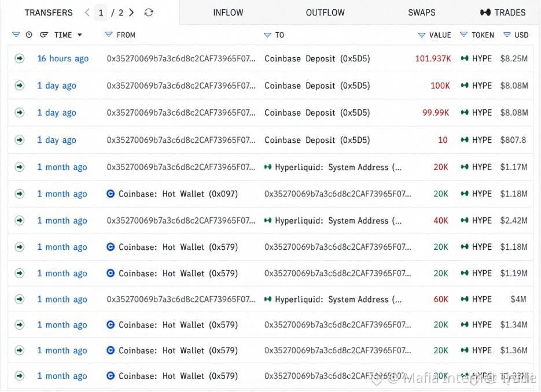The height and width of the screenshot is (392, 541).
Task: Open Hyperliquid System Address in 20K row
Action: click(333, 167)
